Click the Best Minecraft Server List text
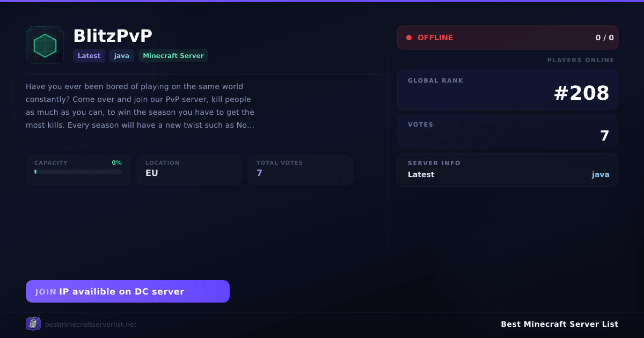This screenshot has height=338, width=644. 559,324
